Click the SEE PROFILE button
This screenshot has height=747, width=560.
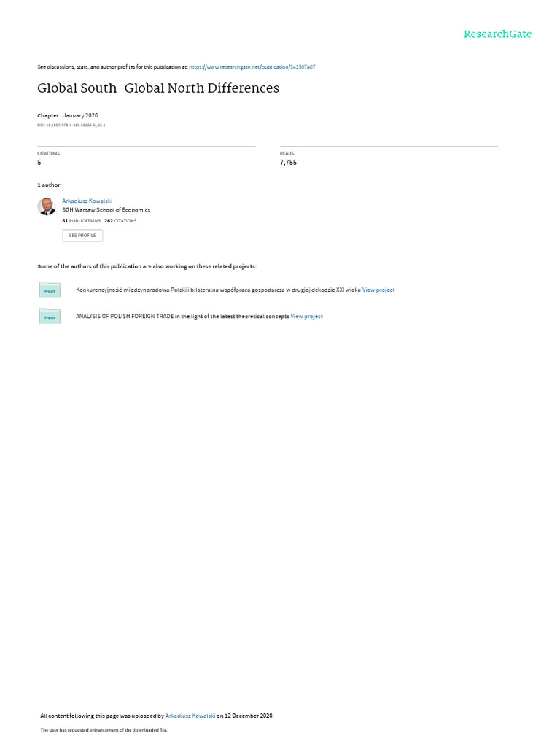82,236
